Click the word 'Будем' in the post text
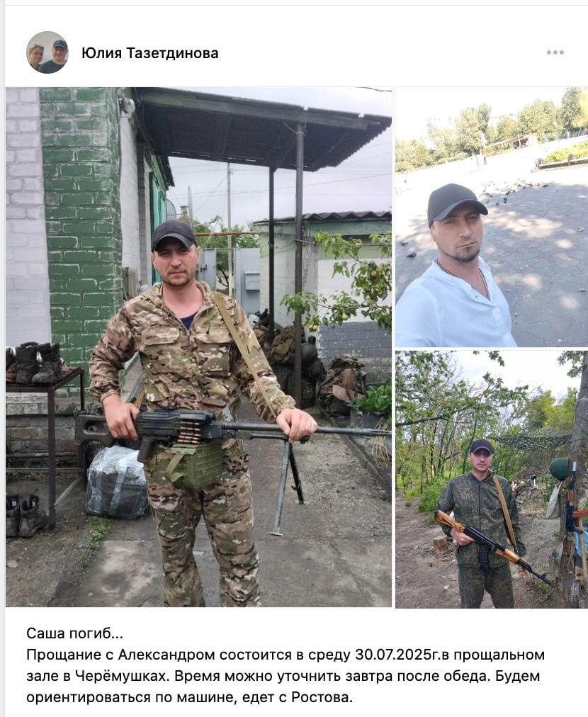This screenshot has width=588, height=717. click(518, 677)
